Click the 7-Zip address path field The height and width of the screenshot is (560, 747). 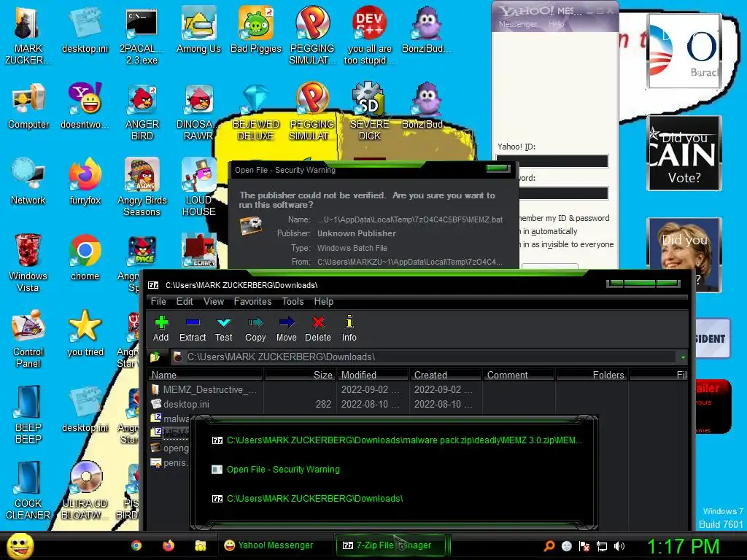(x=423, y=357)
